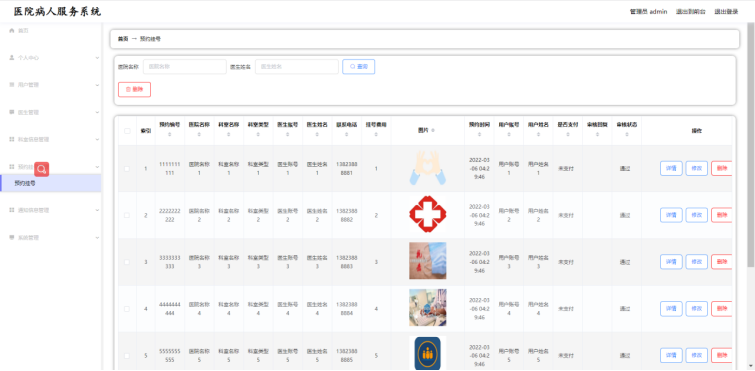
Task: Go to 首页 in the breadcrumb
Action: coord(123,39)
